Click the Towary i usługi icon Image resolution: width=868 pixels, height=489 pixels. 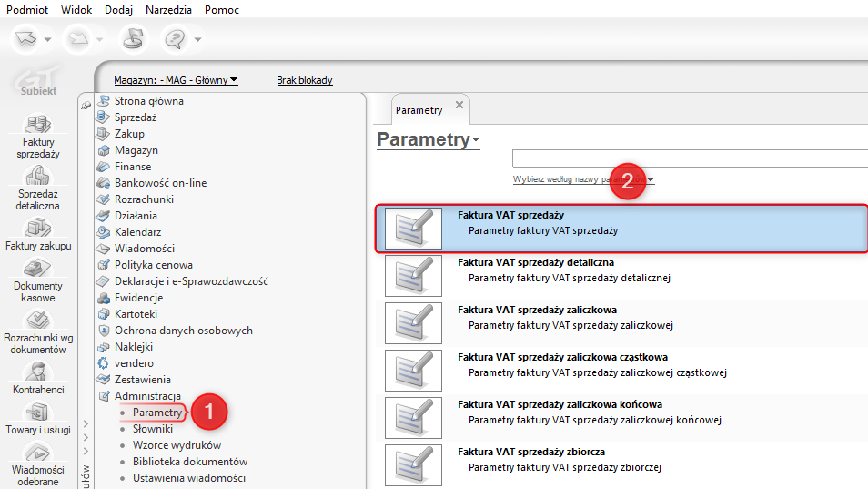(x=37, y=413)
